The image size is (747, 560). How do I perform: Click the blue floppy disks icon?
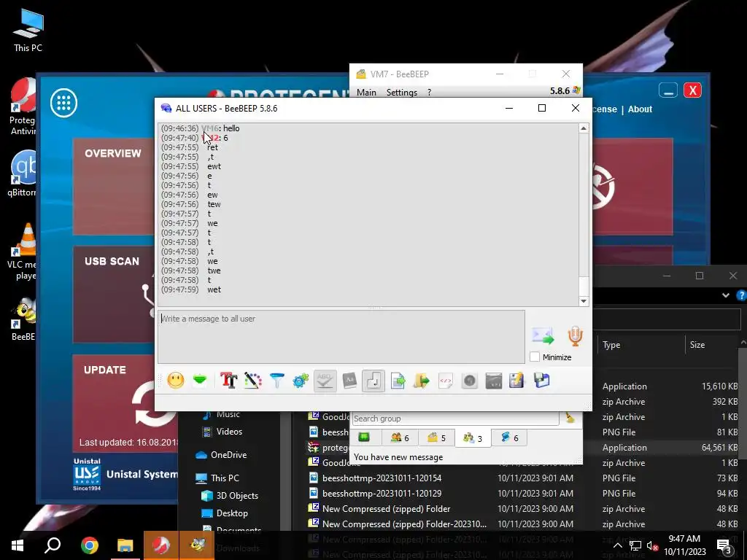point(542,381)
